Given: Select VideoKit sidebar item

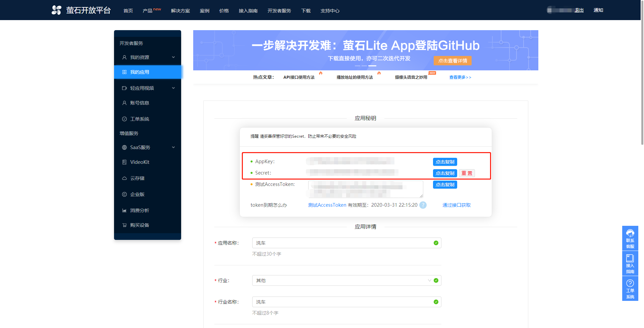Looking at the screenshot, I should click(148, 162).
